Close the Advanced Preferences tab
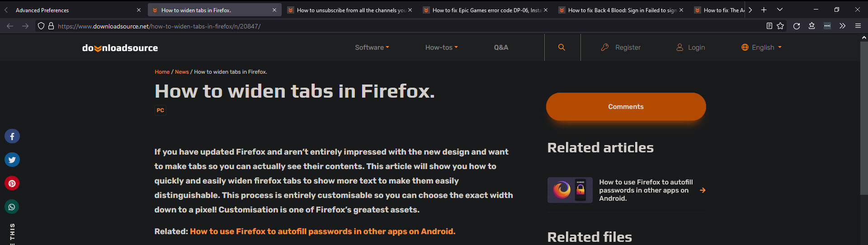The image size is (868, 245). tap(139, 10)
